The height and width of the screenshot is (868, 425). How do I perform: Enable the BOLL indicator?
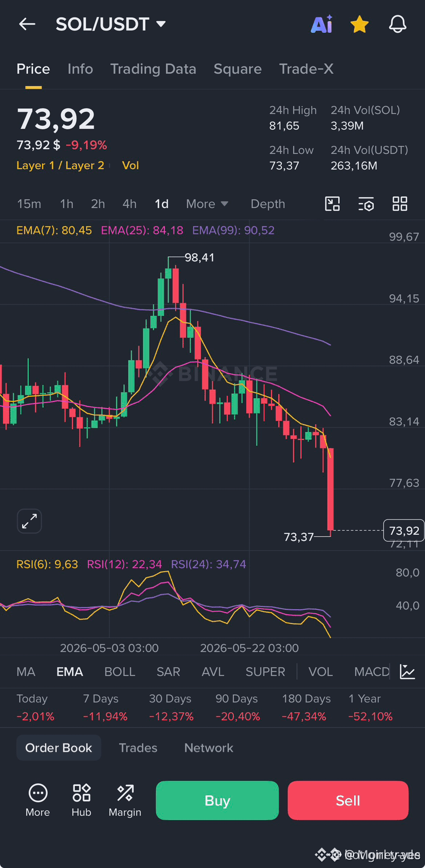(x=120, y=672)
